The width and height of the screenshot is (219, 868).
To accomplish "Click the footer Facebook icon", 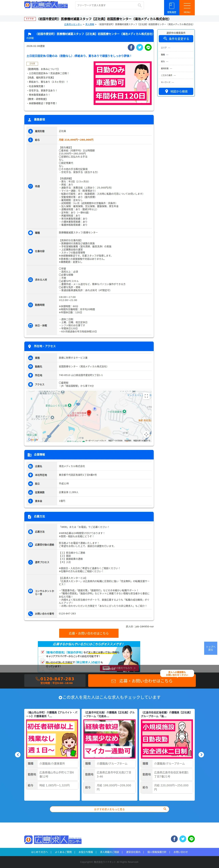I will click(x=174, y=839).
